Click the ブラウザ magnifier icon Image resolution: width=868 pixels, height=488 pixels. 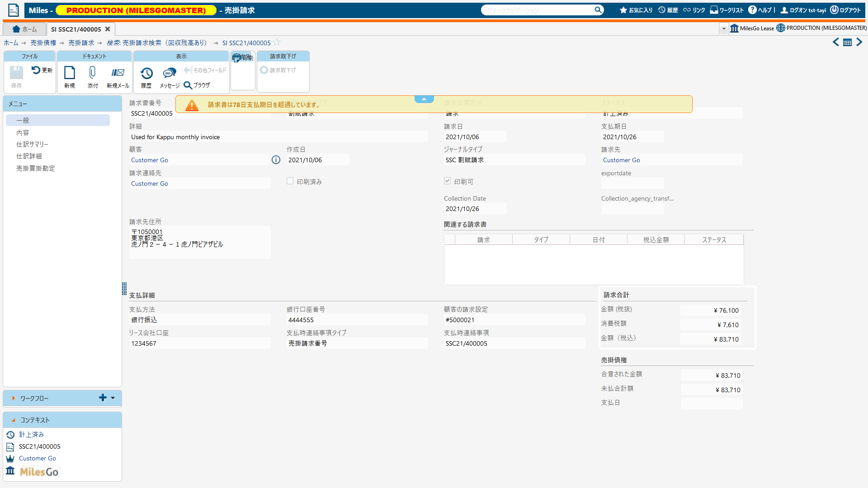(188, 85)
